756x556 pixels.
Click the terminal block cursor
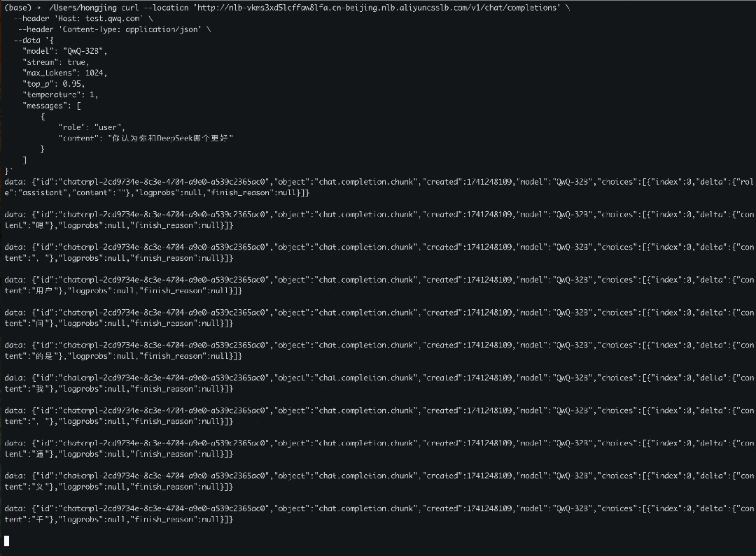pos(7,541)
